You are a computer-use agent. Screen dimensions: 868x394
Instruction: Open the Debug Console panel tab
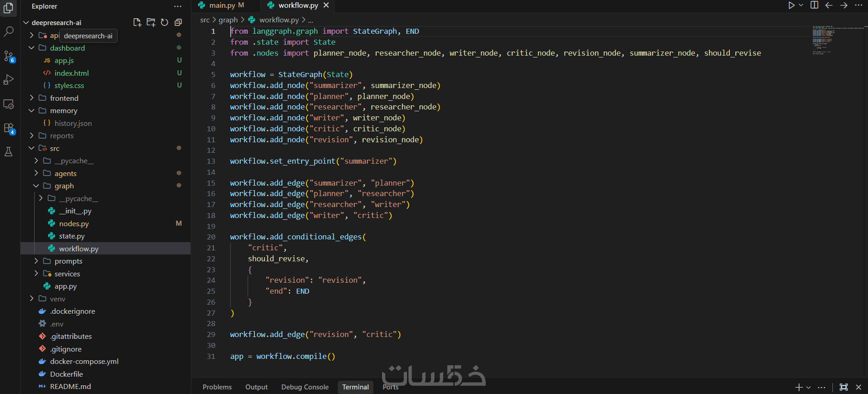click(305, 387)
